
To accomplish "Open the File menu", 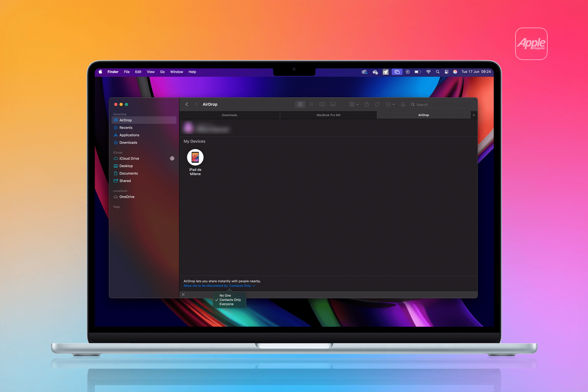I will (x=127, y=72).
